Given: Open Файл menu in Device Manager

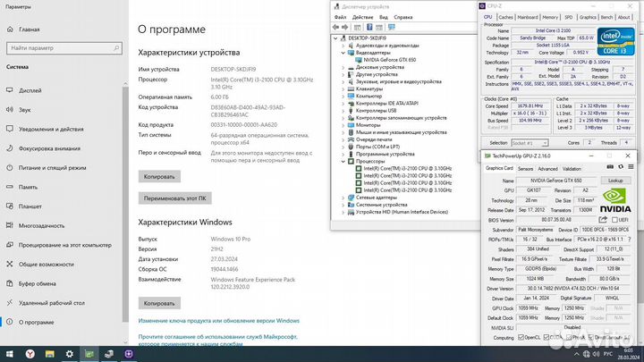Looking at the screenshot, I should [340, 17].
